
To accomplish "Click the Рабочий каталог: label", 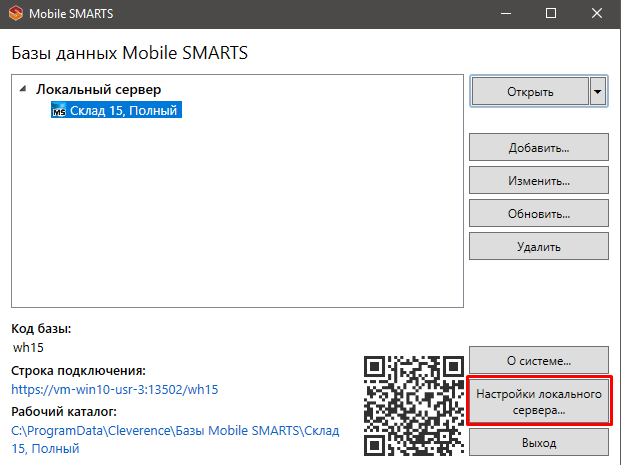I will pyautogui.click(x=64, y=412).
